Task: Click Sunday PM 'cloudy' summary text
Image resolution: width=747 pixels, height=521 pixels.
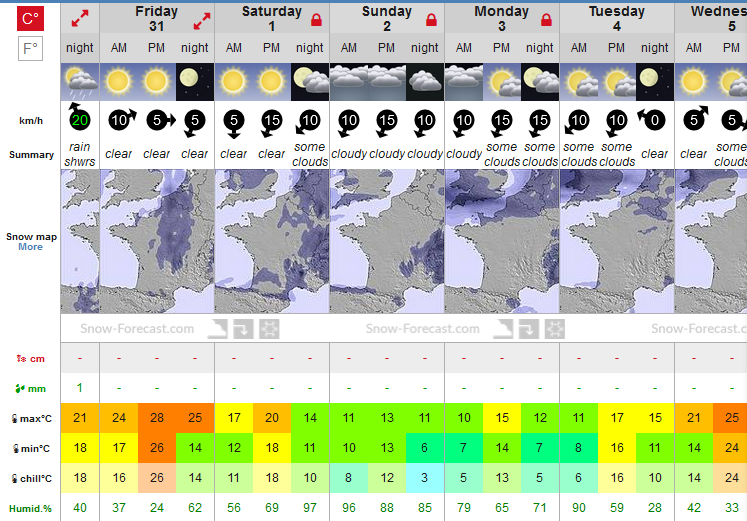Action: tap(387, 154)
